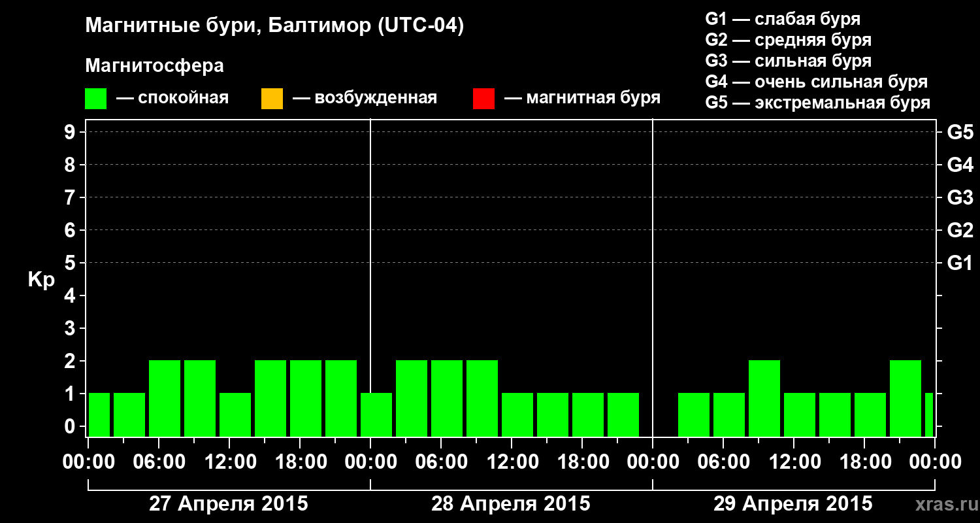Click the 'G1' right-axis label

coord(960,263)
